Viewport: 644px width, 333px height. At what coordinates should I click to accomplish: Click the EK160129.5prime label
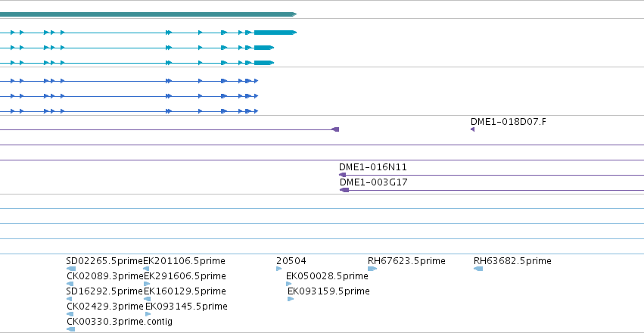[x=185, y=291]
